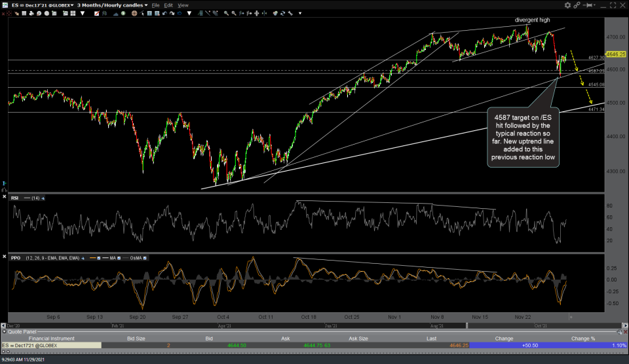The height and width of the screenshot is (364, 629).
Task: Click the Ask Size column header
Action: point(358,338)
